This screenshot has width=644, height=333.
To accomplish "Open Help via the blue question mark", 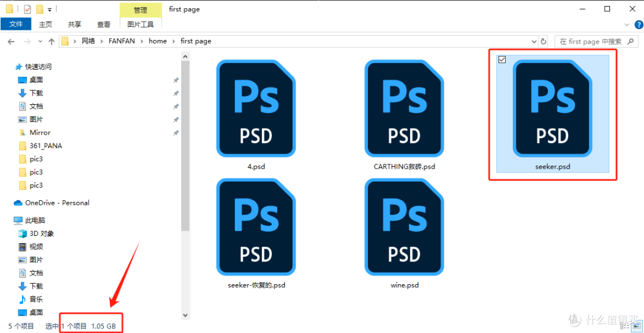I will 637,24.
